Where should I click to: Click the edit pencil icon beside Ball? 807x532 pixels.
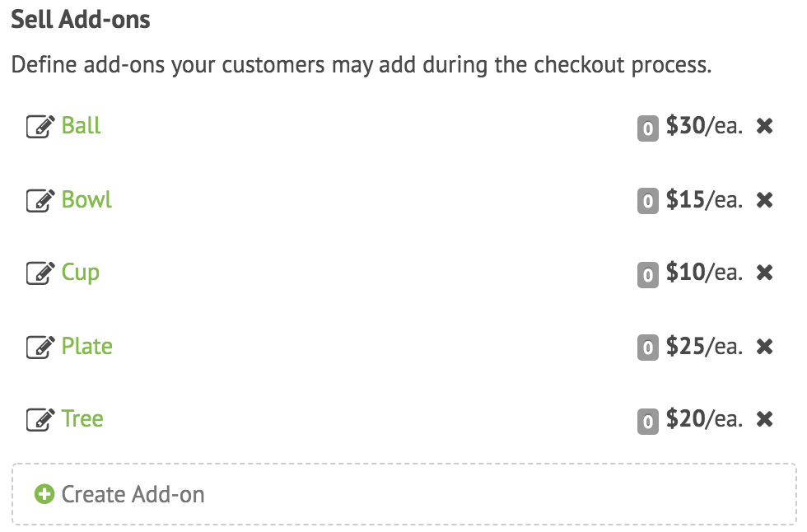[x=40, y=127]
